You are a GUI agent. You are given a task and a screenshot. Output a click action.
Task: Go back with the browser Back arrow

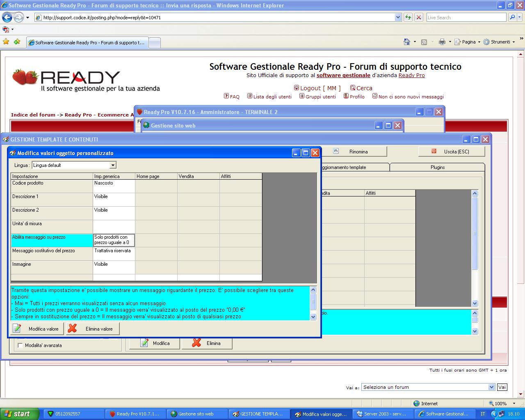(7, 17)
